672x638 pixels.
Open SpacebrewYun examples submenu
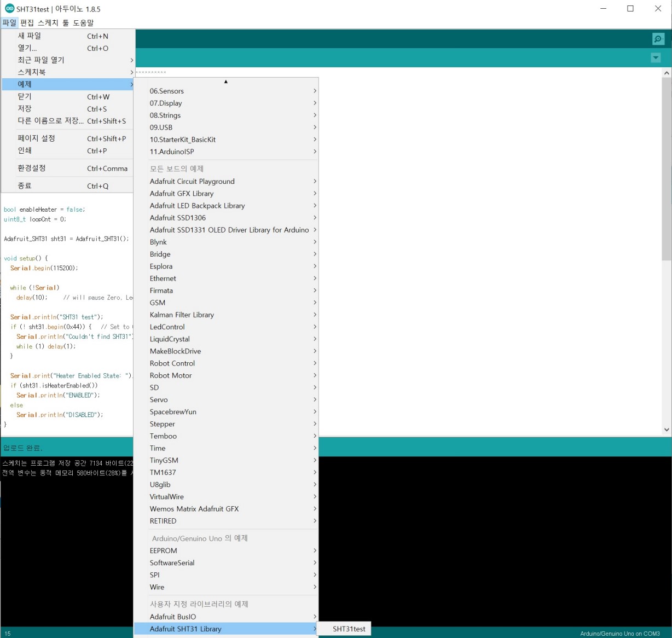tap(226, 412)
